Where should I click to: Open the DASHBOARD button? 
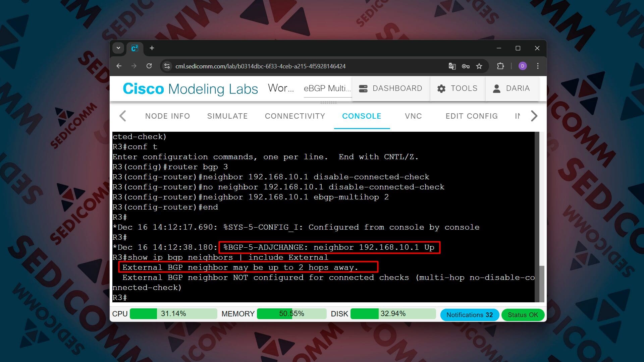pos(391,88)
